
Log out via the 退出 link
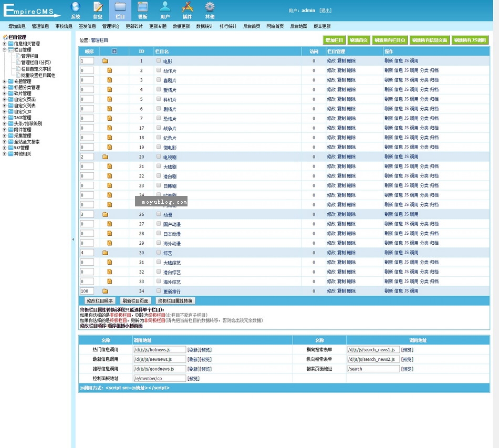[326, 11]
